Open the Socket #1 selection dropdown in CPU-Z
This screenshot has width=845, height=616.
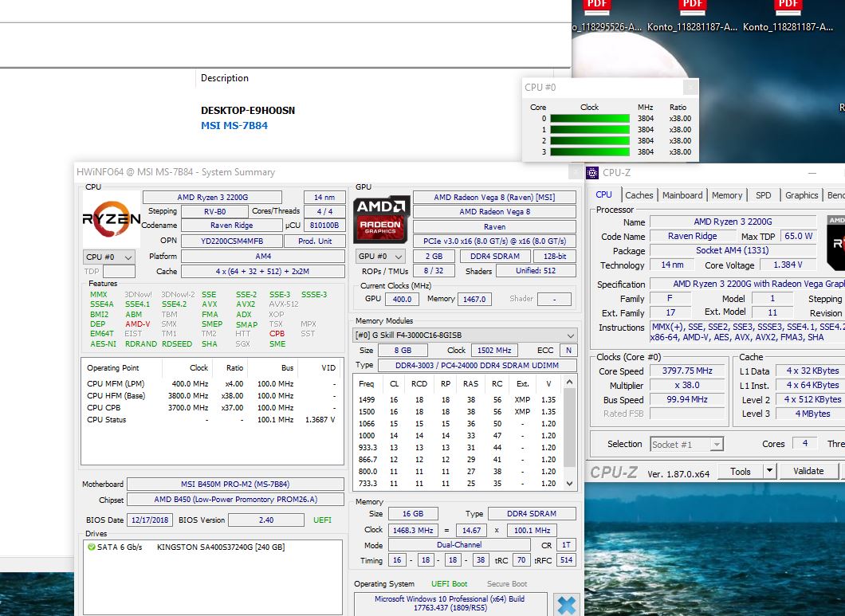(686, 445)
